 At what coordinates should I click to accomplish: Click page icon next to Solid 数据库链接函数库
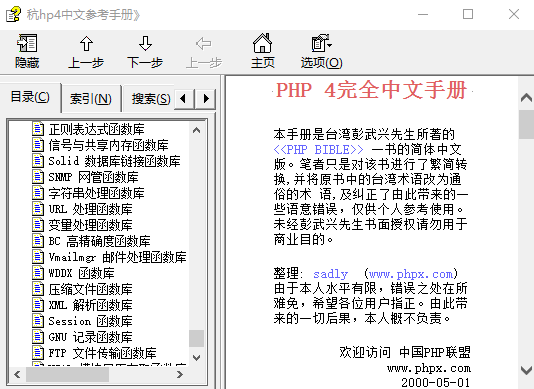pos(38,161)
